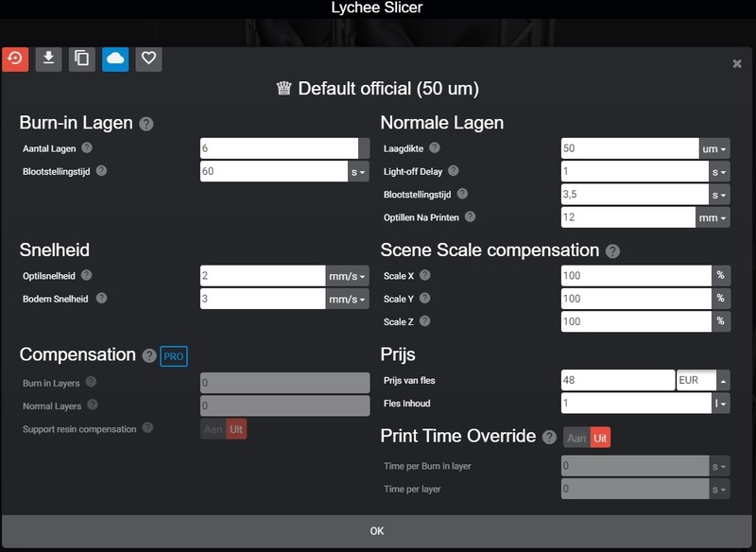Viewport: 756px width, 552px height.
Task: Open Optilsnelheid mm/s unit dropdown
Action: pos(347,276)
